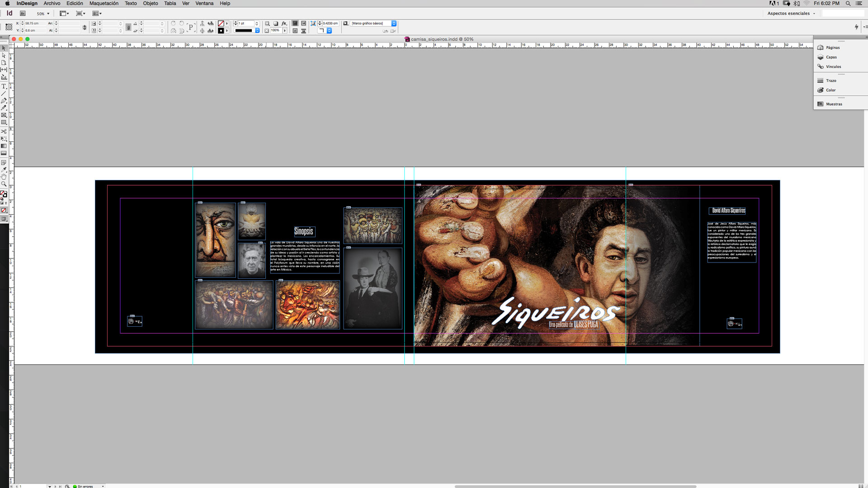Open the Aspectos esenciales workspace dropdown

(x=791, y=14)
